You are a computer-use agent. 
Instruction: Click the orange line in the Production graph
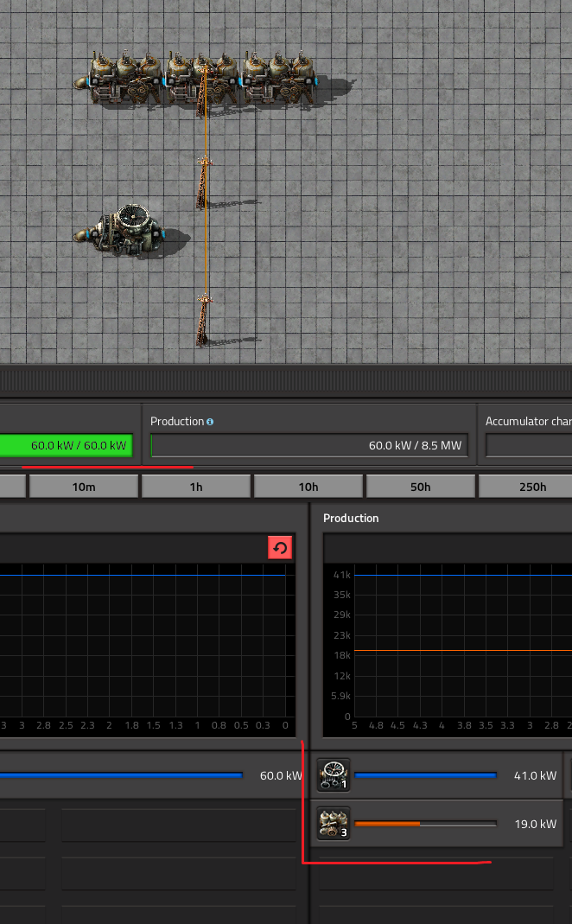tap(463, 651)
